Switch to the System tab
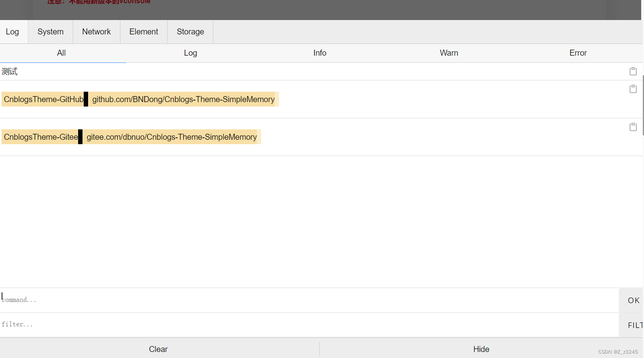Image resolution: width=644 pixels, height=358 pixels. [x=50, y=32]
